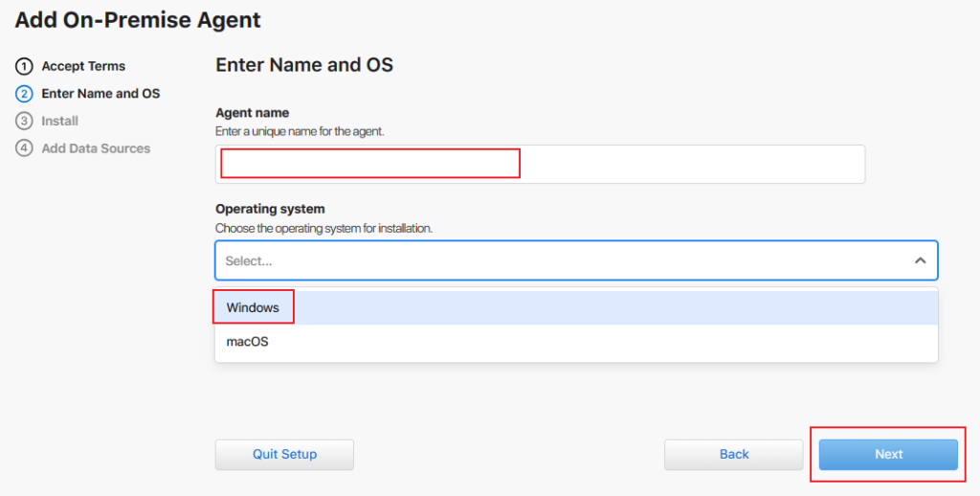This screenshot has height=496, width=980.
Task: Go to the Accept Terms step
Action: coord(83,67)
